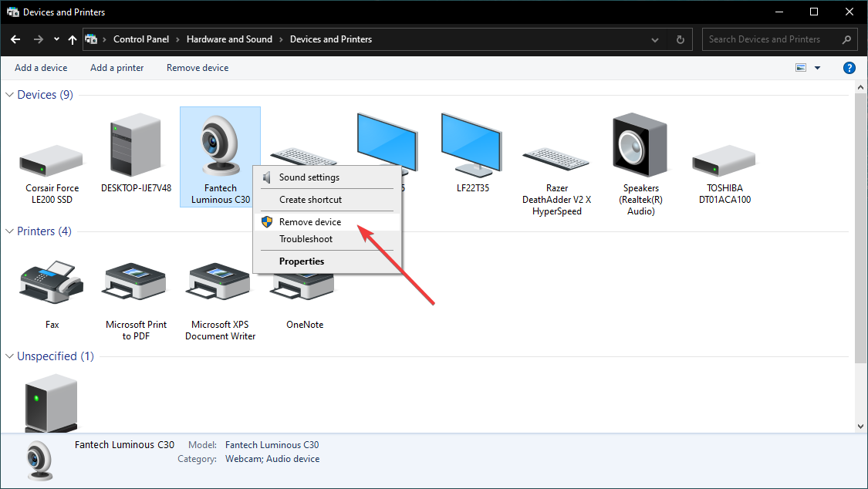Navigate to Hardware and Sound breadcrumb
868x489 pixels.
tap(229, 39)
